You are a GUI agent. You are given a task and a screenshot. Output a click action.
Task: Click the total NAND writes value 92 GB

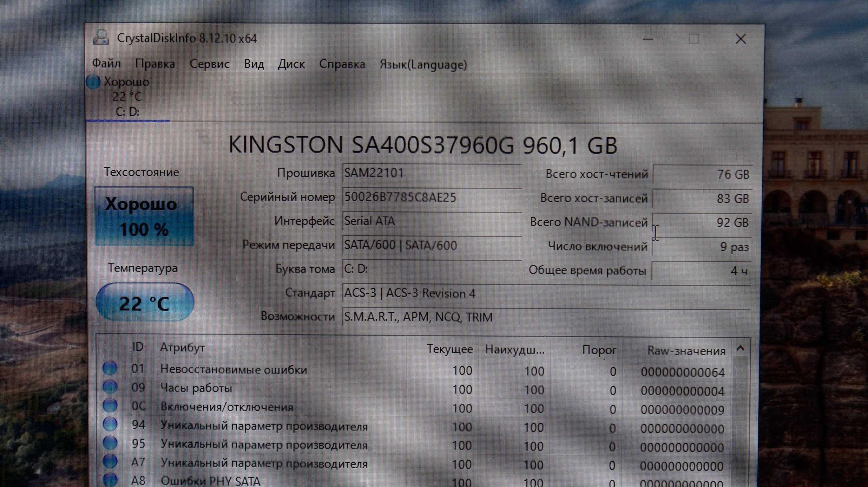tap(702, 223)
